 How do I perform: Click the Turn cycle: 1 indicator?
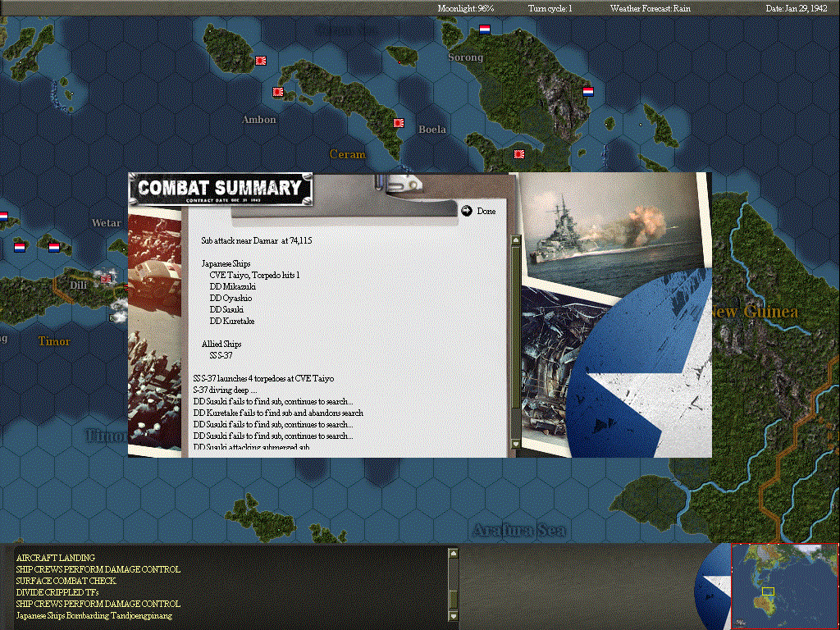pos(550,8)
